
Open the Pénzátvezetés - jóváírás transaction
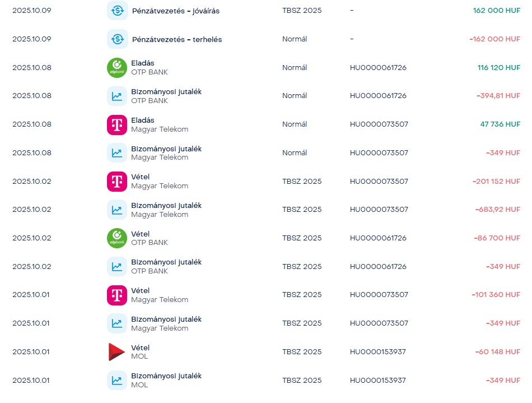175,11
